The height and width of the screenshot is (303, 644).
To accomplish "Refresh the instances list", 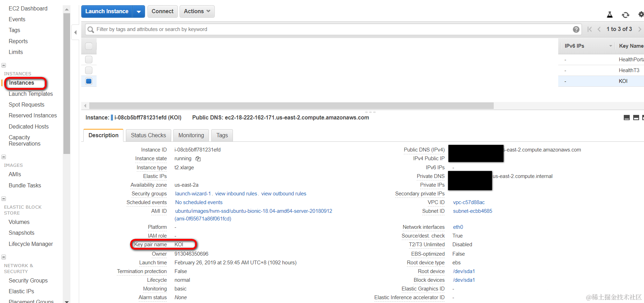I will click(626, 15).
